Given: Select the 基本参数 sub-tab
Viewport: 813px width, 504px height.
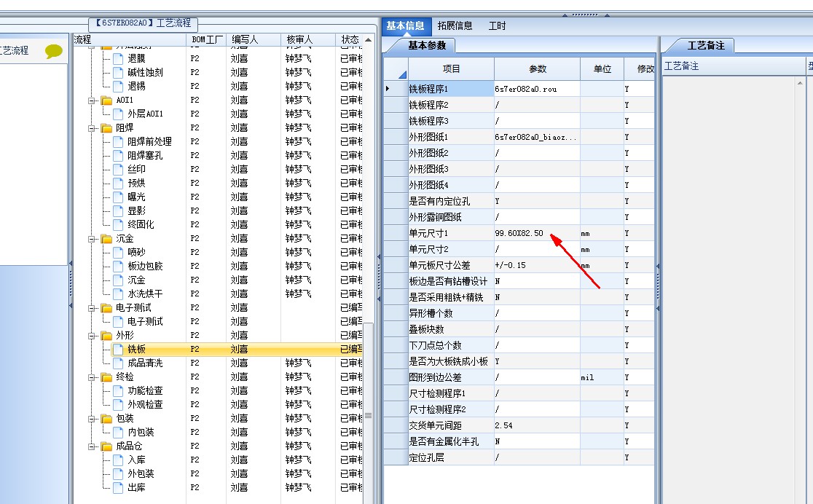Looking at the screenshot, I should (x=426, y=46).
